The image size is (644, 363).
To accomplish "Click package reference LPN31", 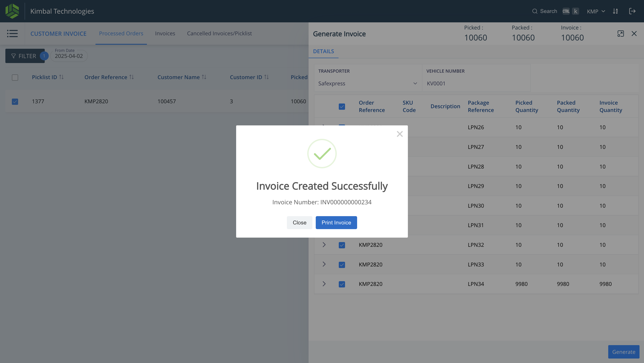I will coord(476,225).
